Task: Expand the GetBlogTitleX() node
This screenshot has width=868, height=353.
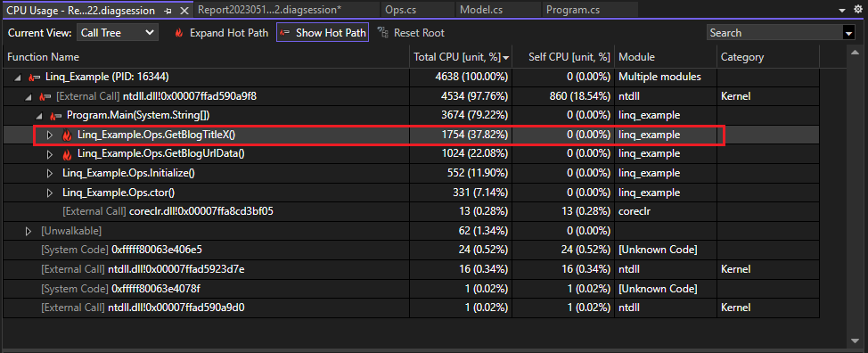Action: coord(50,135)
